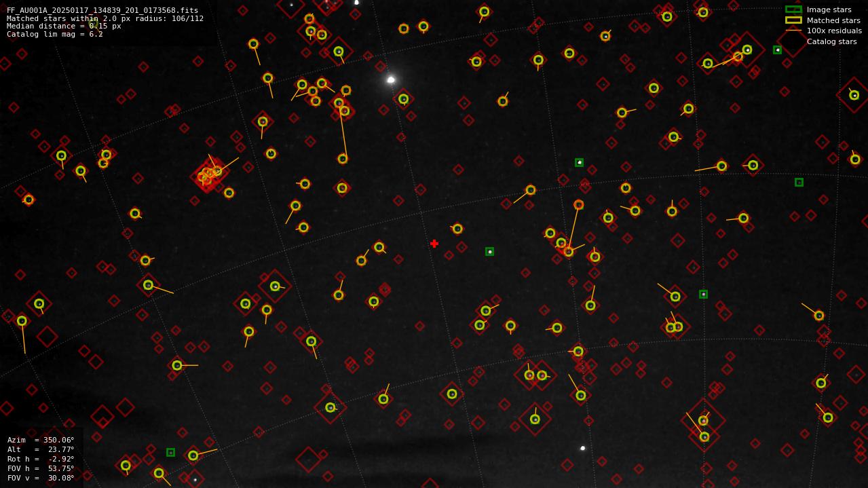Click the 'Azim = 350.06°' readout
The height and width of the screenshot is (488, 868).
coord(41,440)
